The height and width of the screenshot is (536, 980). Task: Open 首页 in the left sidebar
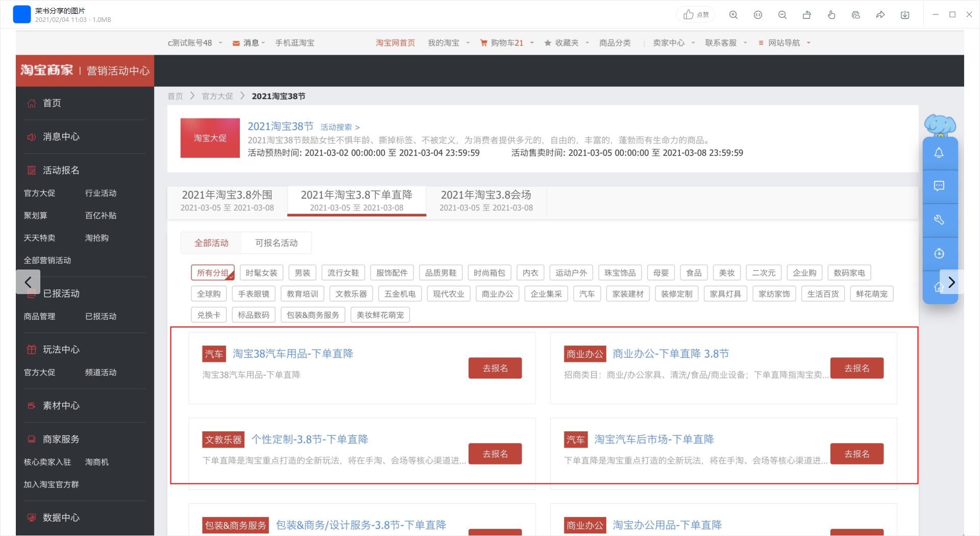pyautogui.click(x=52, y=103)
